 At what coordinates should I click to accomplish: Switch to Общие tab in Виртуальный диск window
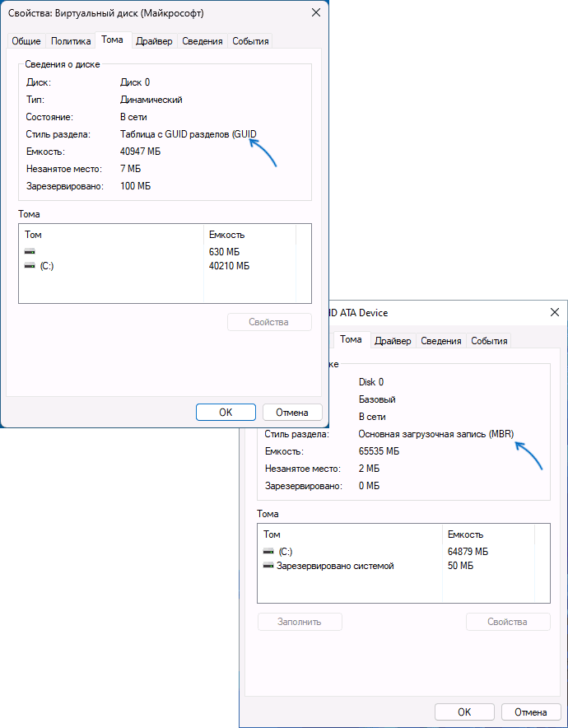tap(26, 41)
